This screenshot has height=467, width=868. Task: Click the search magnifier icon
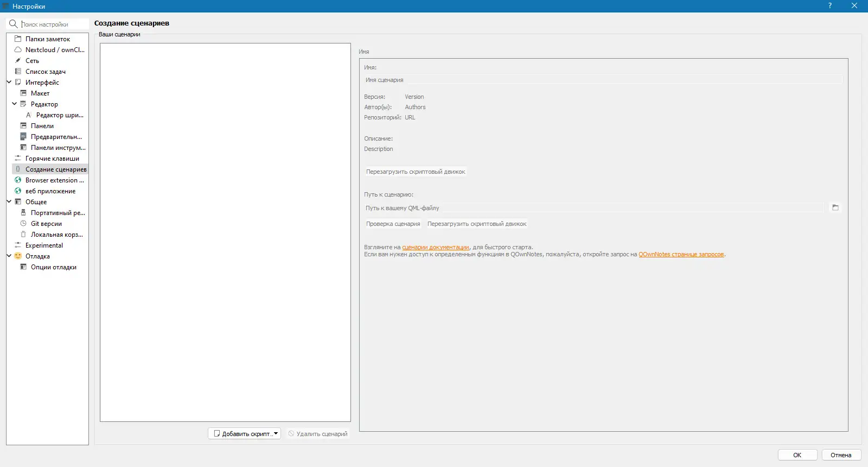pos(14,24)
